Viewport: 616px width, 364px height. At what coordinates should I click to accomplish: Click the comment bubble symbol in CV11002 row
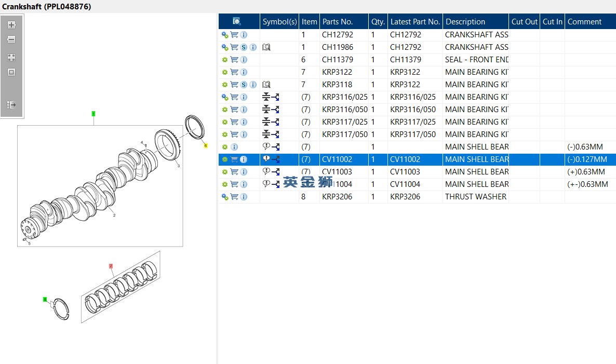(266, 159)
